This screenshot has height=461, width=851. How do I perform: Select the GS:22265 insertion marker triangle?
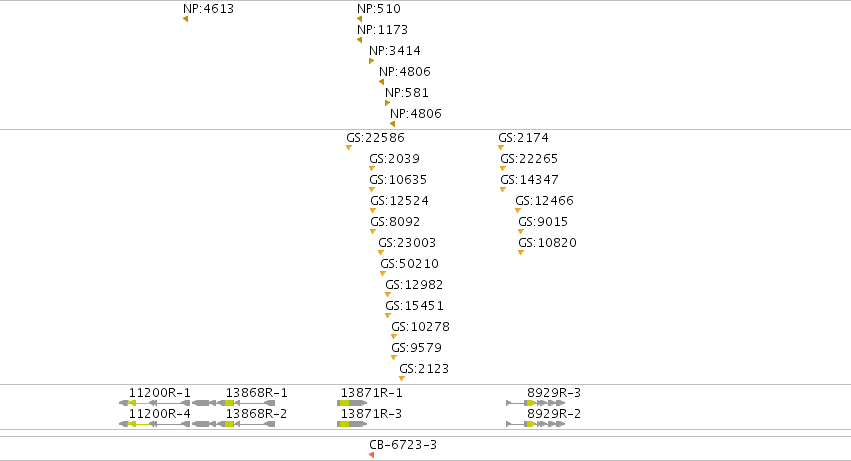503,168
